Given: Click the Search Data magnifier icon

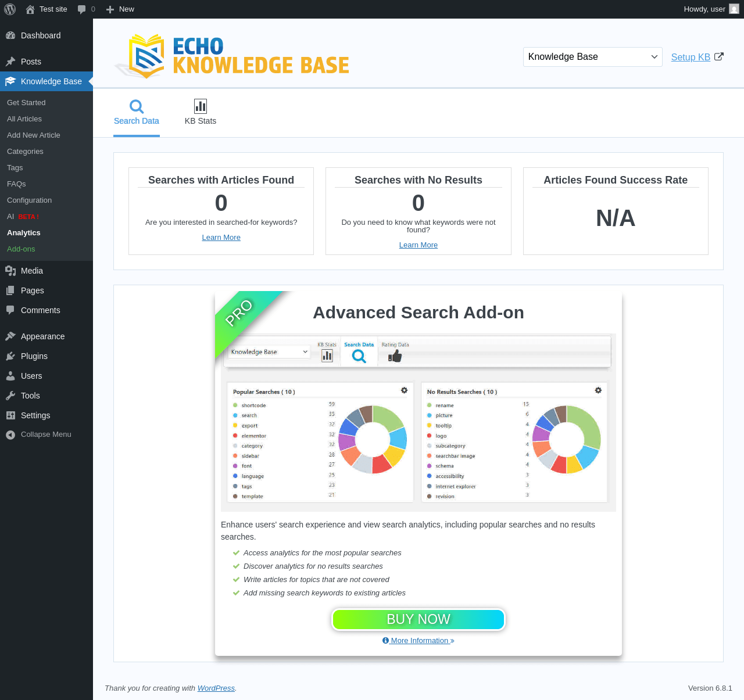Looking at the screenshot, I should click(x=137, y=106).
